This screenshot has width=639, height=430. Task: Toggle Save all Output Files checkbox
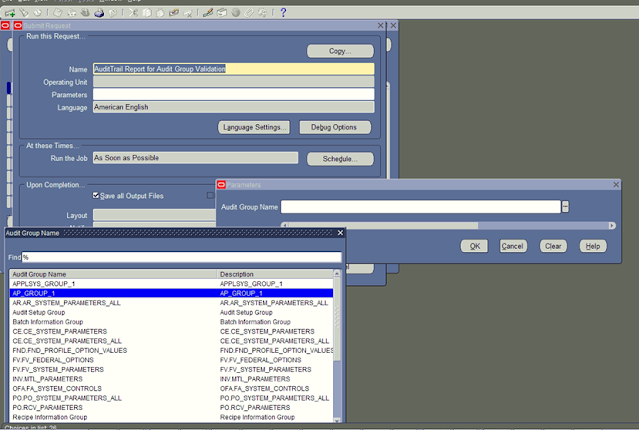click(96, 196)
